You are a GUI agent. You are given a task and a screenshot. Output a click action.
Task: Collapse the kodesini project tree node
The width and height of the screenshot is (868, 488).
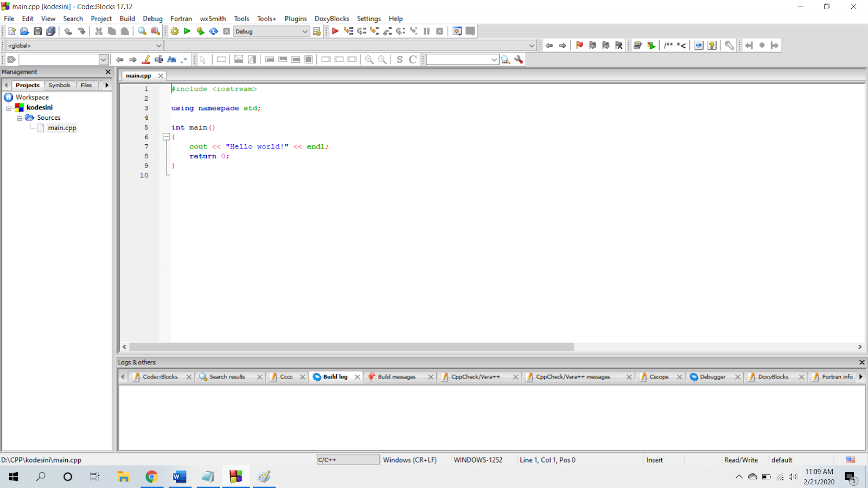tap(9, 108)
